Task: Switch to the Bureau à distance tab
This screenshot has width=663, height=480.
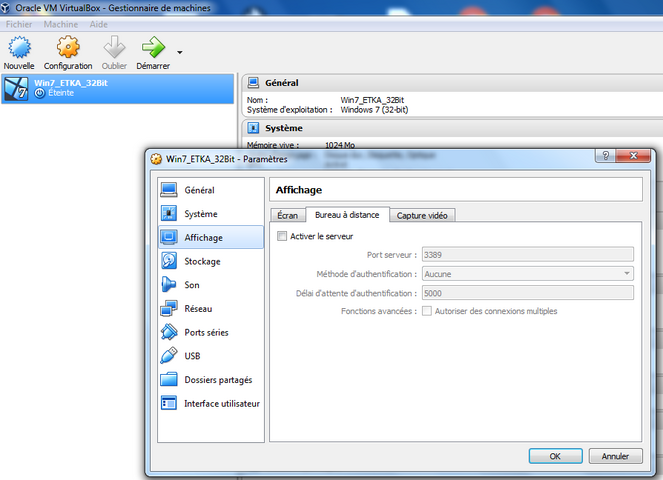Action: point(347,215)
